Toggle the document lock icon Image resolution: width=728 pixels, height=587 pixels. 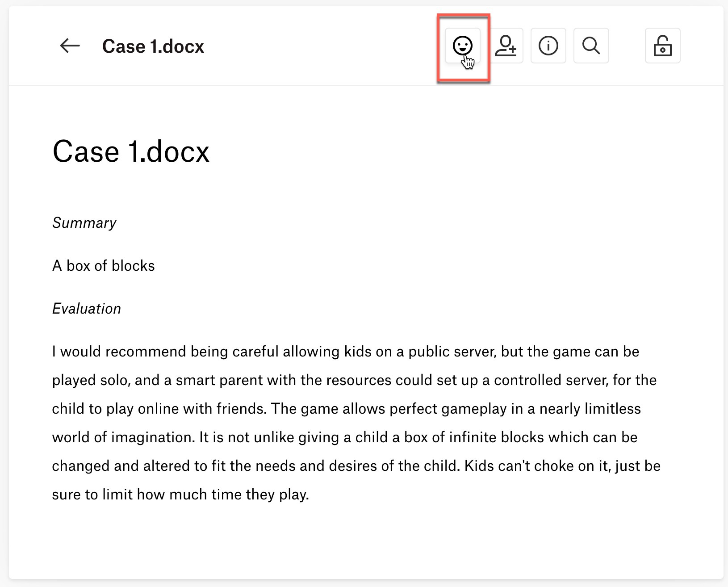coord(662,46)
